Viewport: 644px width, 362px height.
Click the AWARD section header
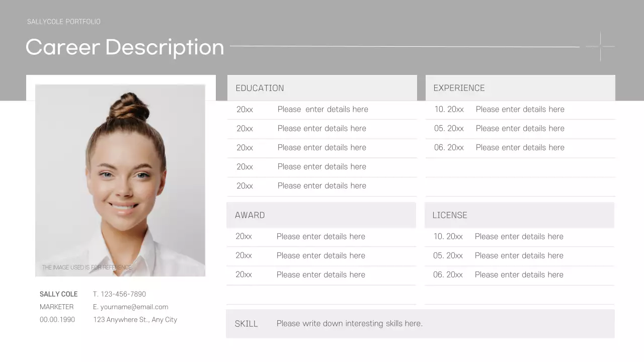(x=250, y=215)
